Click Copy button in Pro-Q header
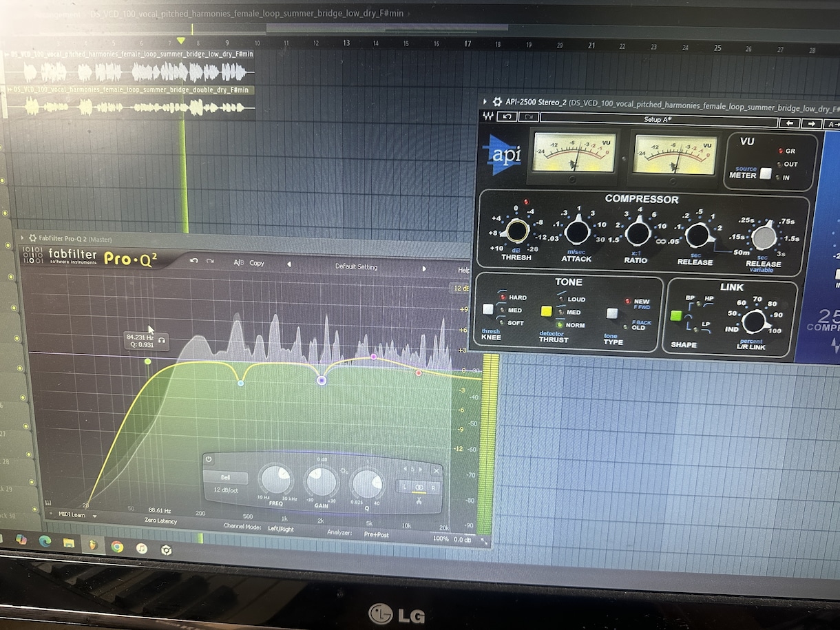Screen dimensions: 840x630 click(x=257, y=263)
